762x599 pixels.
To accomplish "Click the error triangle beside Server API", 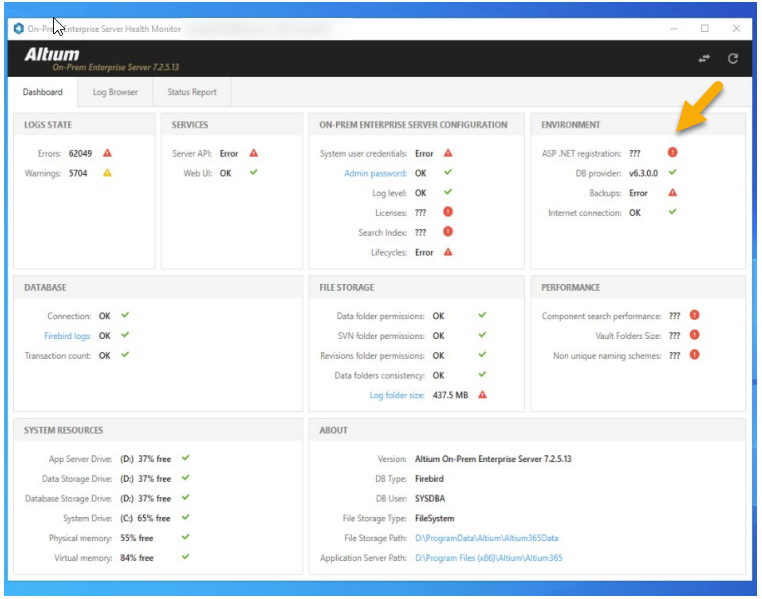I will [254, 153].
